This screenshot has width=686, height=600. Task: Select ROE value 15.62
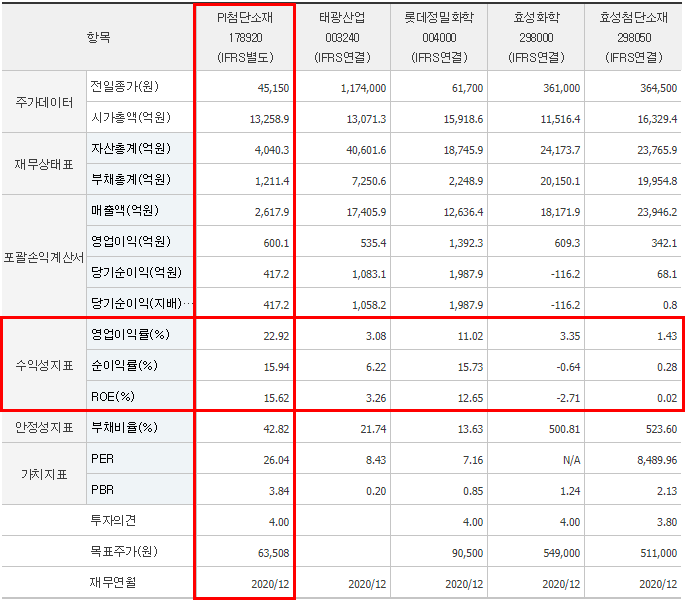pyautogui.click(x=276, y=398)
